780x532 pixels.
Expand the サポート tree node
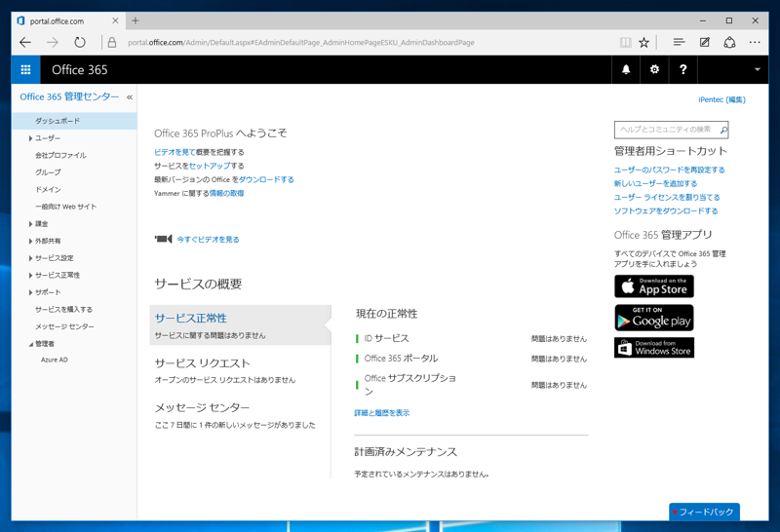(x=30, y=292)
